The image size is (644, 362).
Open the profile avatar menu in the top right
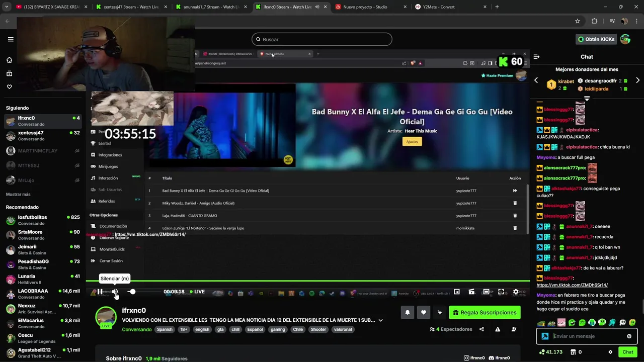click(625, 39)
